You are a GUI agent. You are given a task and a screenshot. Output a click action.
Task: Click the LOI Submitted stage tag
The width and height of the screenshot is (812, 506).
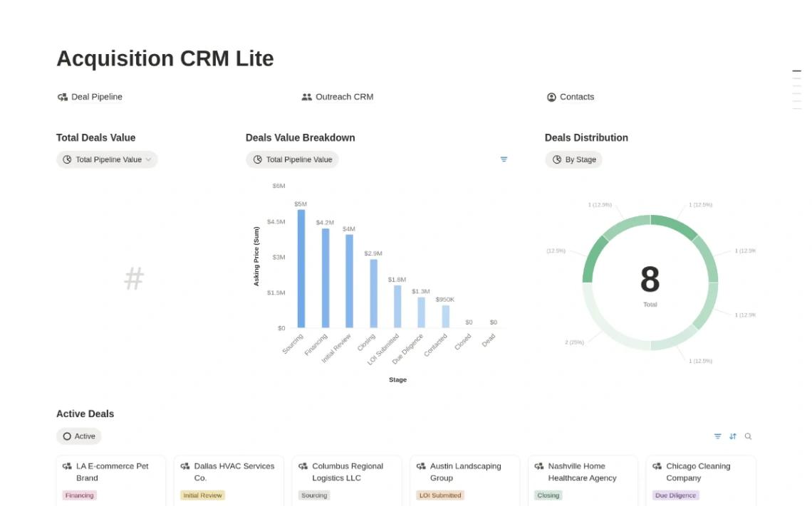pos(439,495)
